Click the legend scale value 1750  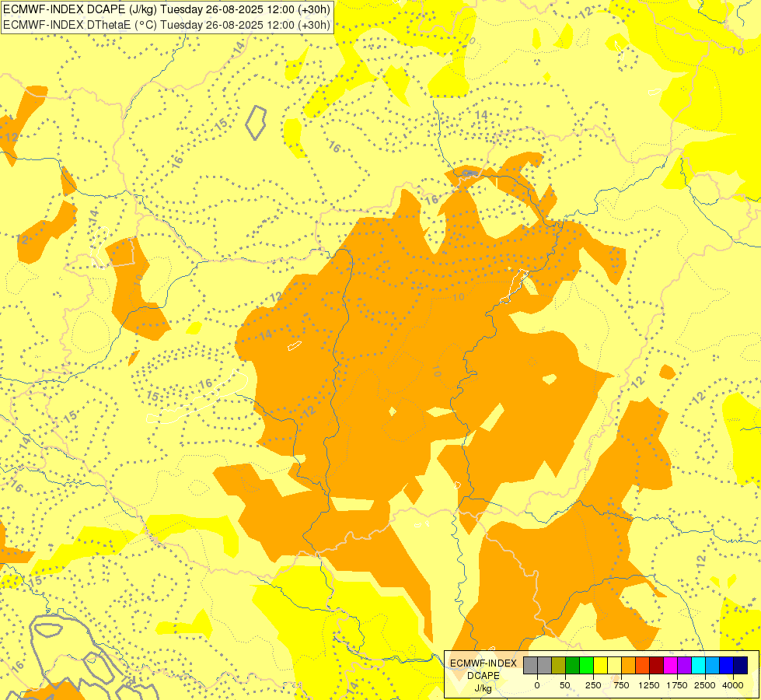[x=677, y=685]
